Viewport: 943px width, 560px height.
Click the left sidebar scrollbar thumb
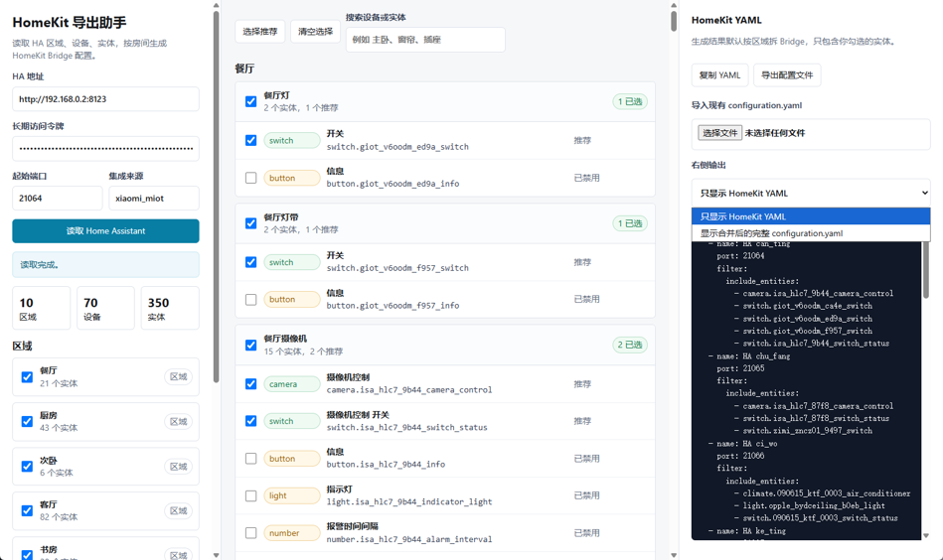coord(216,197)
